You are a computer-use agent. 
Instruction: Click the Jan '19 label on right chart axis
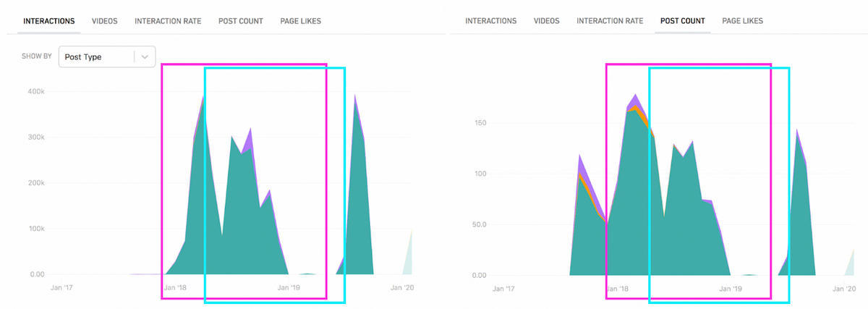(732, 288)
